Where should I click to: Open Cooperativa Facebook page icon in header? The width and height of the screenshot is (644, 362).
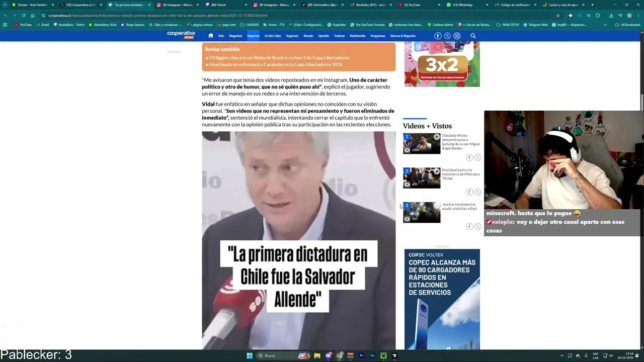tap(438, 36)
